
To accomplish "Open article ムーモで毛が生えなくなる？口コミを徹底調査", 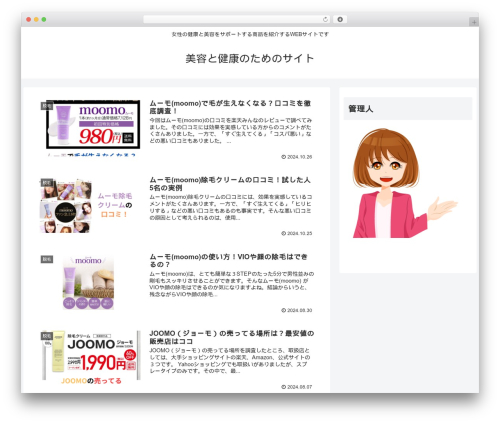I will click(x=230, y=107).
